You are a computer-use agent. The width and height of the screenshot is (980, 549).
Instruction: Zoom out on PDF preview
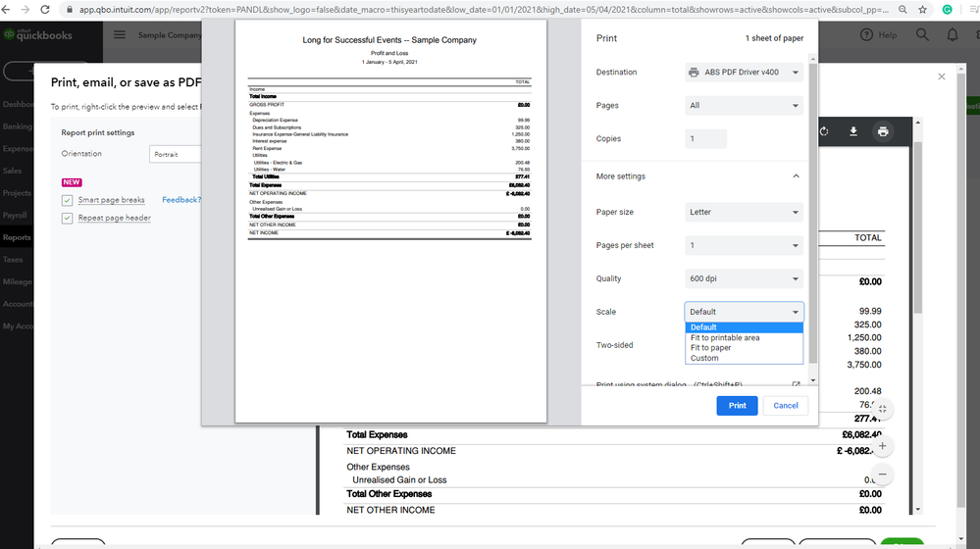tap(883, 474)
